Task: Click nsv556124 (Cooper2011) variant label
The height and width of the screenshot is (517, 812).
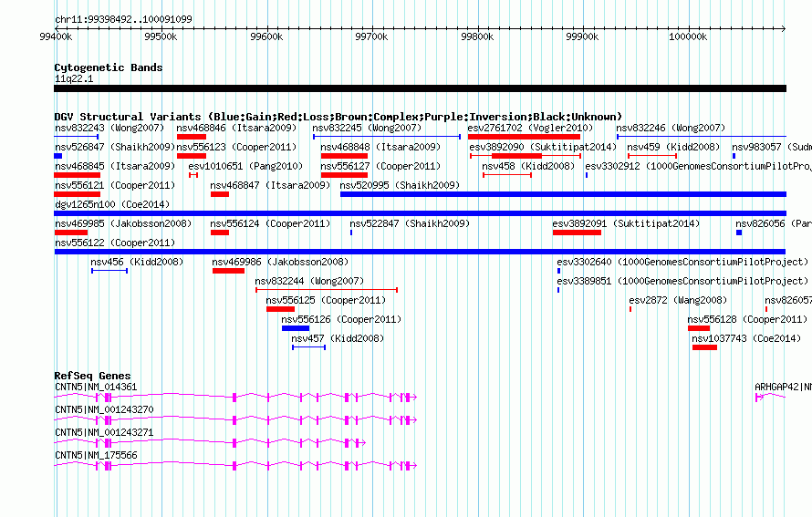Action: pyautogui.click(x=270, y=223)
